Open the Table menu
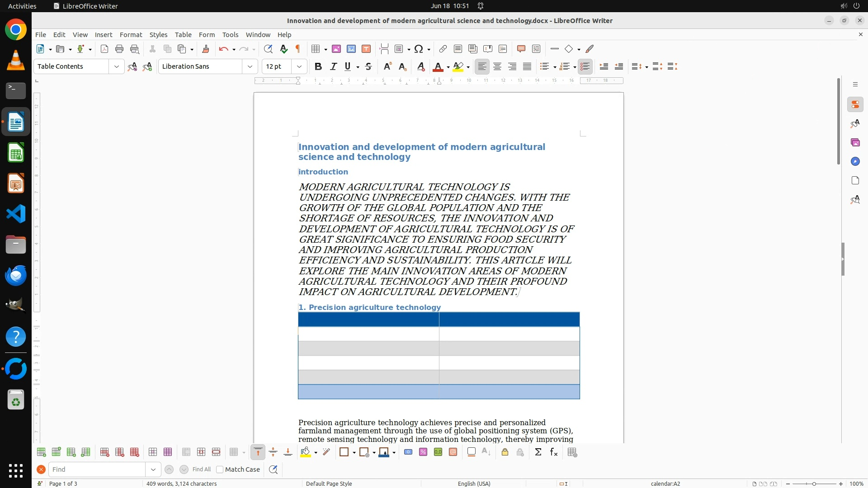The height and width of the screenshot is (488, 868). tap(183, 34)
